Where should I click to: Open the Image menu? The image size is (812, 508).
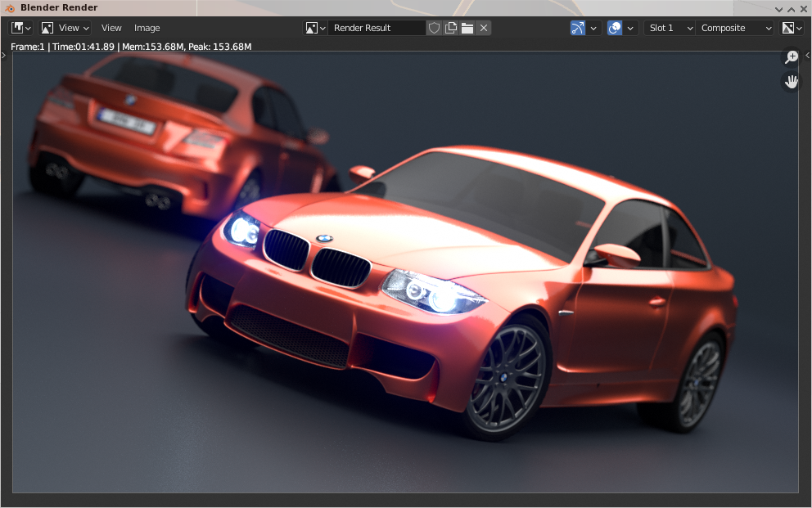pyautogui.click(x=147, y=28)
